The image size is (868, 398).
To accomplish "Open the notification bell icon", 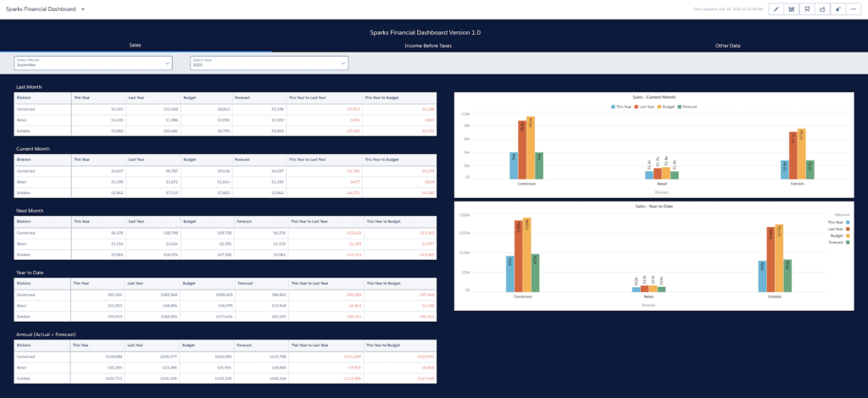I will click(x=838, y=9).
